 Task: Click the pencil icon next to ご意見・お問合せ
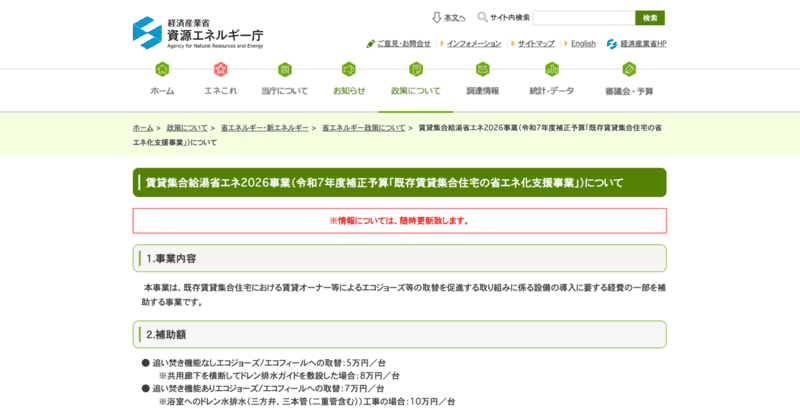click(x=371, y=44)
